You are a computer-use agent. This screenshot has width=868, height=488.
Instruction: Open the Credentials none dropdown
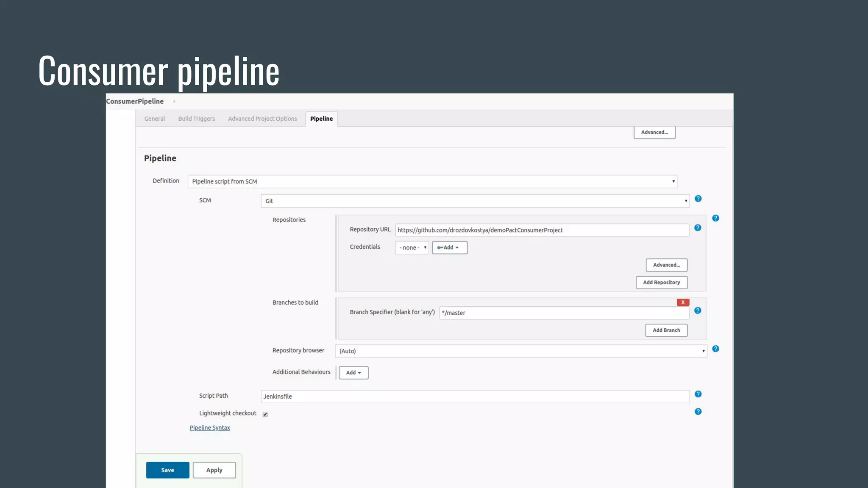point(412,247)
